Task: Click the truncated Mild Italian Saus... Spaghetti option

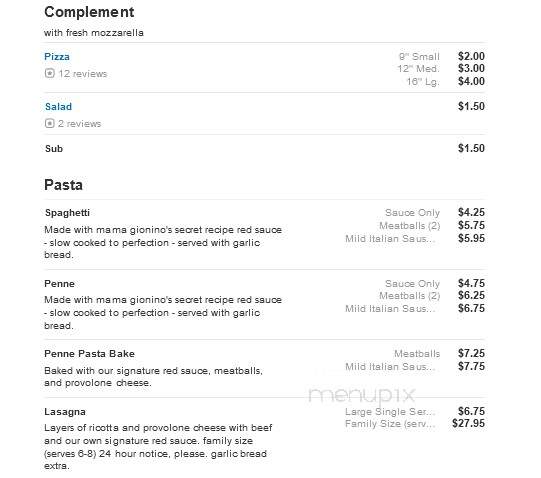Action: [390, 238]
